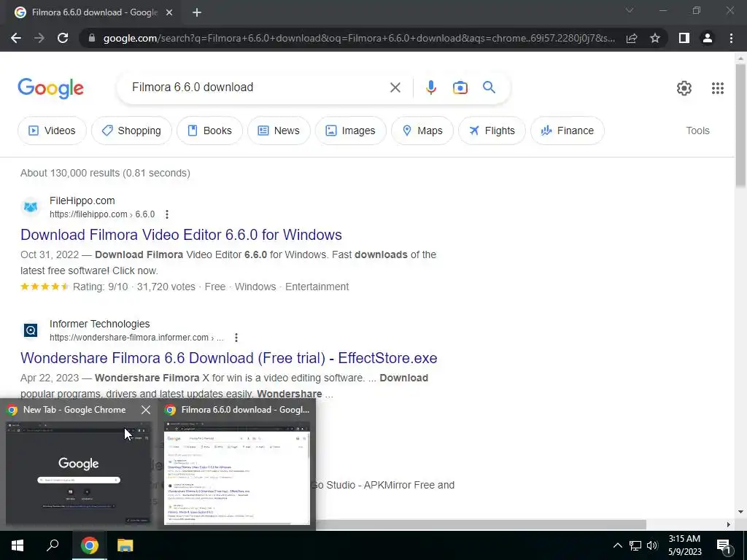
Task: View site information via the lock icon
Action: click(x=92, y=38)
